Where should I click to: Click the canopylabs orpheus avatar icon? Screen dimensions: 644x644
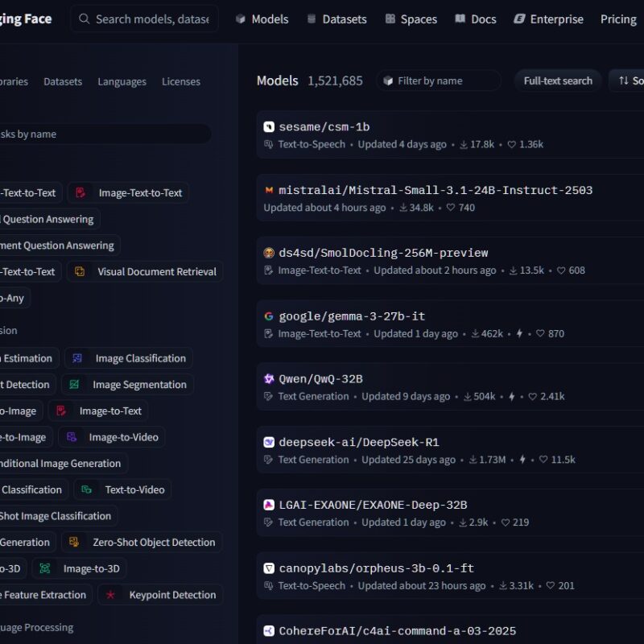click(x=269, y=568)
